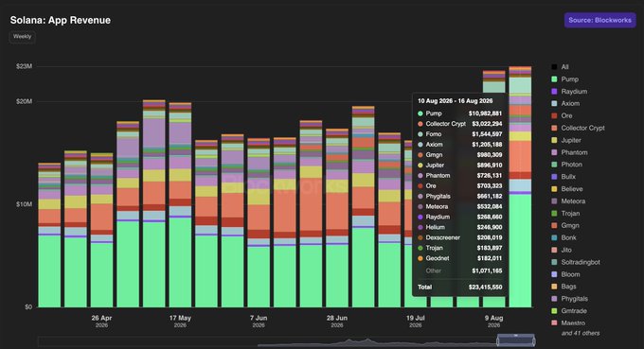Viewport: 644px width, 349px height.
Task: Click the $20M y-axis label
Action: tap(24, 102)
